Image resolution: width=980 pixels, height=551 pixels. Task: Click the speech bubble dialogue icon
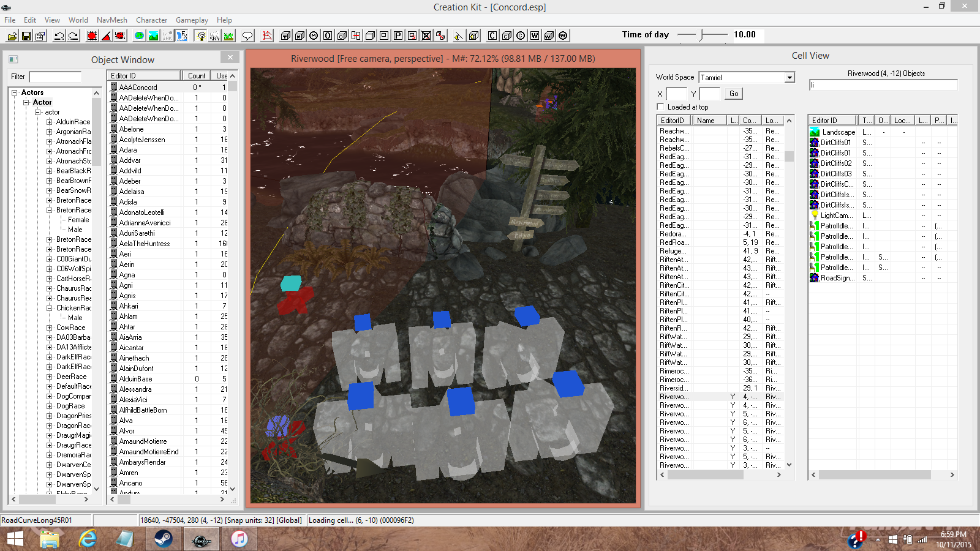pos(247,36)
